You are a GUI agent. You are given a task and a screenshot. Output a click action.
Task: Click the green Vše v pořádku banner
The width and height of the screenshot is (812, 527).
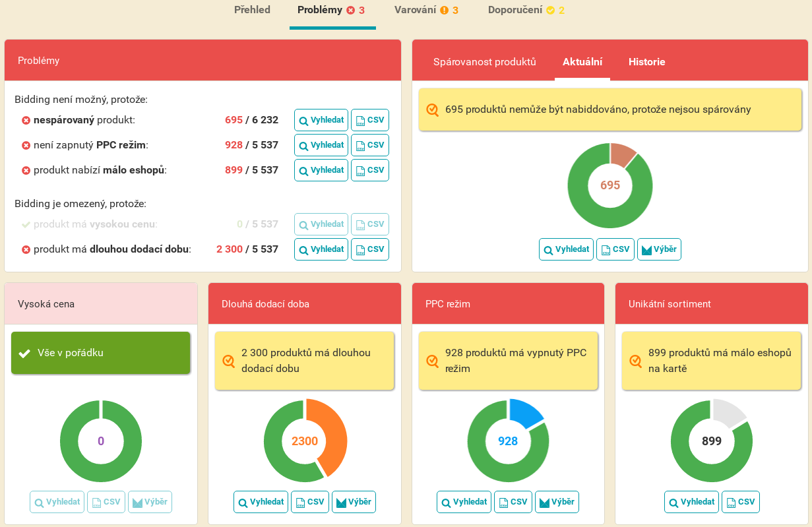[x=101, y=353]
